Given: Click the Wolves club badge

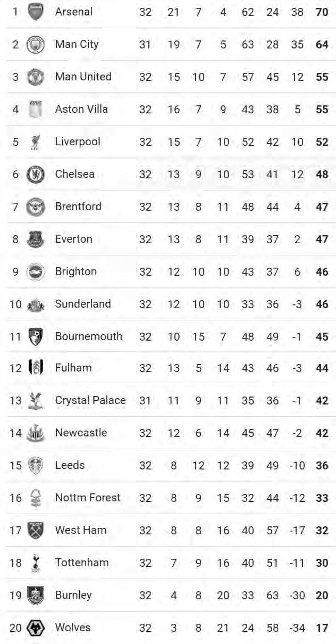Looking at the screenshot, I should point(36,628).
